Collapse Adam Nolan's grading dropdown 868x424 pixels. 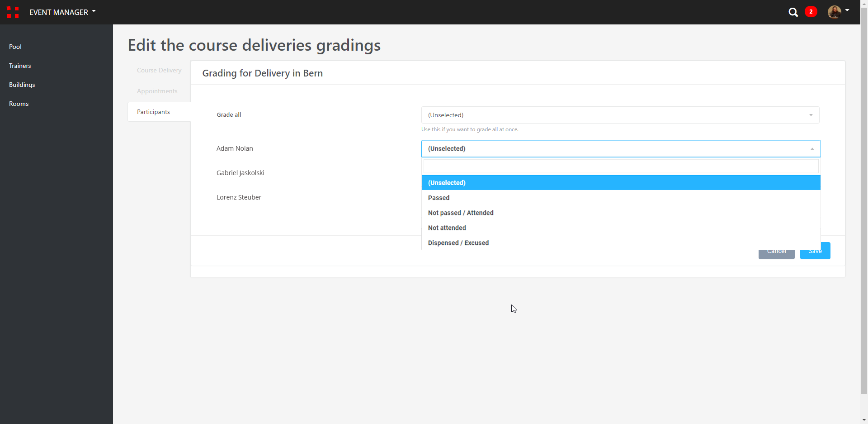(x=621, y=149)
